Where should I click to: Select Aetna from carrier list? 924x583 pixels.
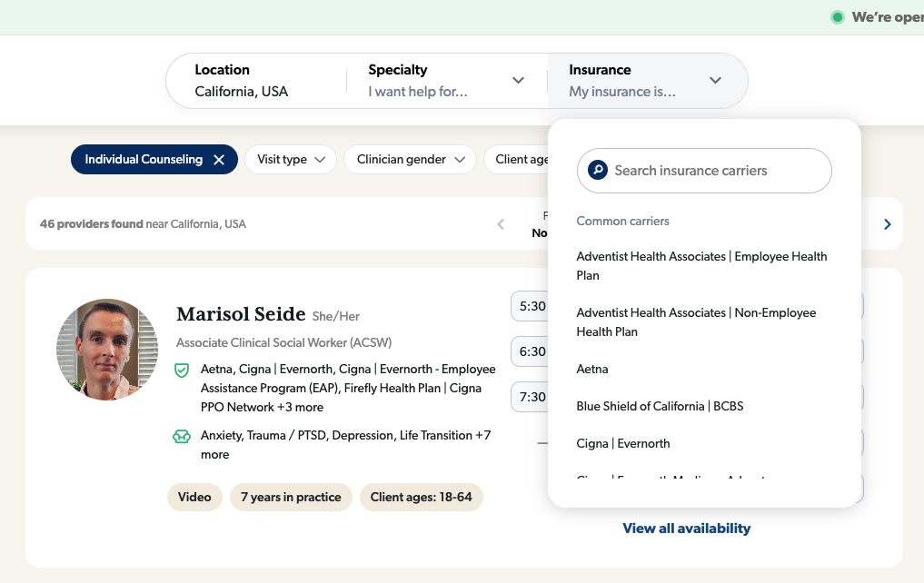coord(592,370)
